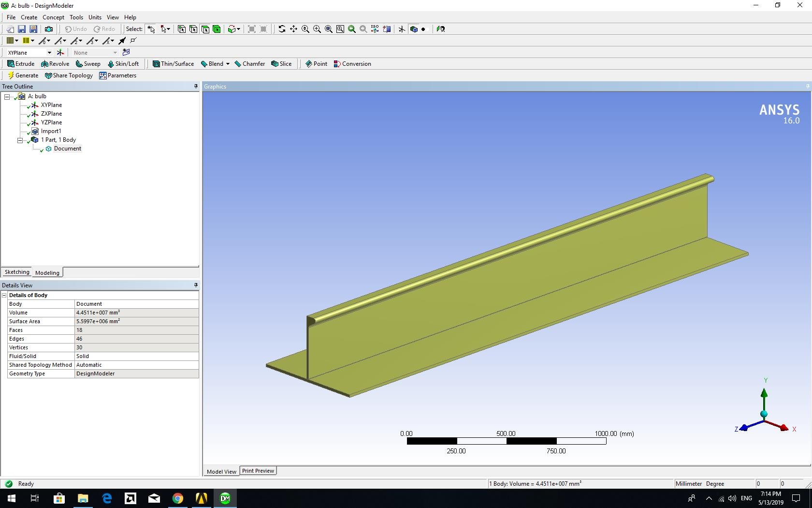Open the Tools menu
This screenshot has width=812, height=508.
tap(76, 17)
